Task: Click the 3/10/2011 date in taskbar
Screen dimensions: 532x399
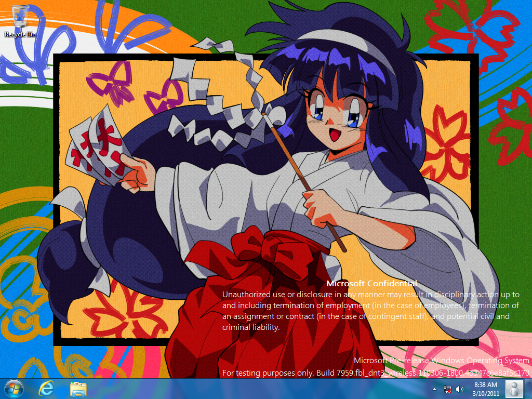Action: tap(486, 393)
